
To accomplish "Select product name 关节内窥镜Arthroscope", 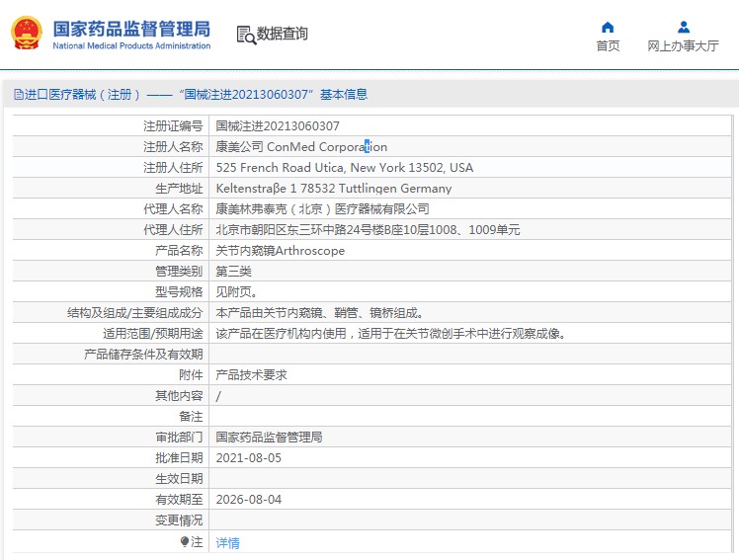I will coord(280,251).
